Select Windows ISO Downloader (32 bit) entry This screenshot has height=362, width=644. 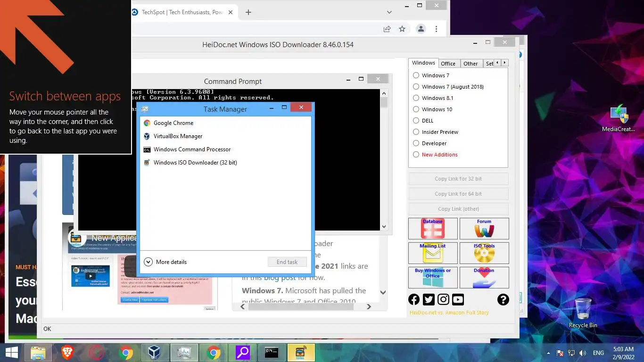[226, 163]
